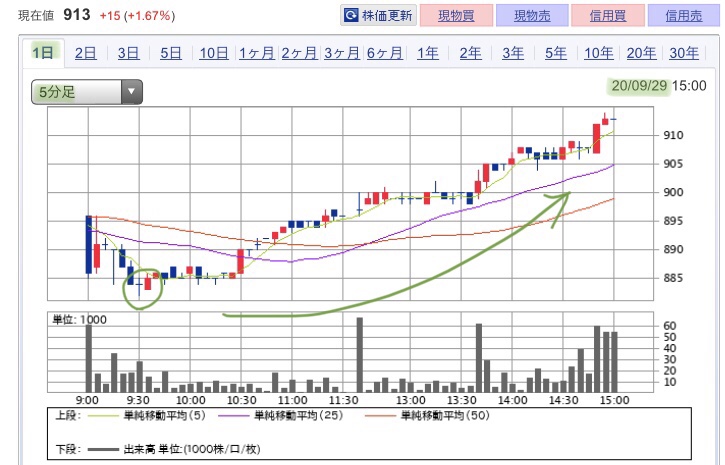725x465 pixels.
Task: Select the 2年 chart period
Action: pyautogui.click(x=470, y=53)
